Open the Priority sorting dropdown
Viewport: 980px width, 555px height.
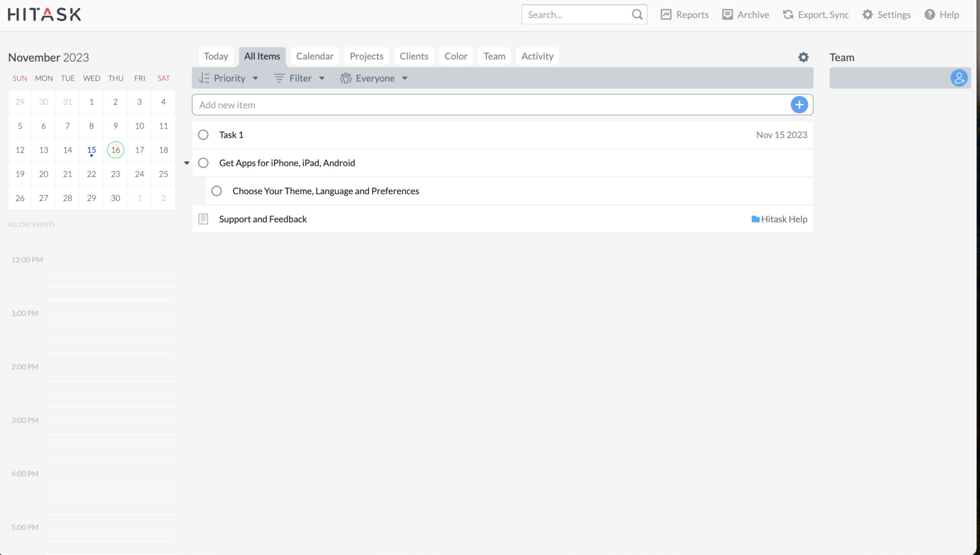[x=228, y=78]
